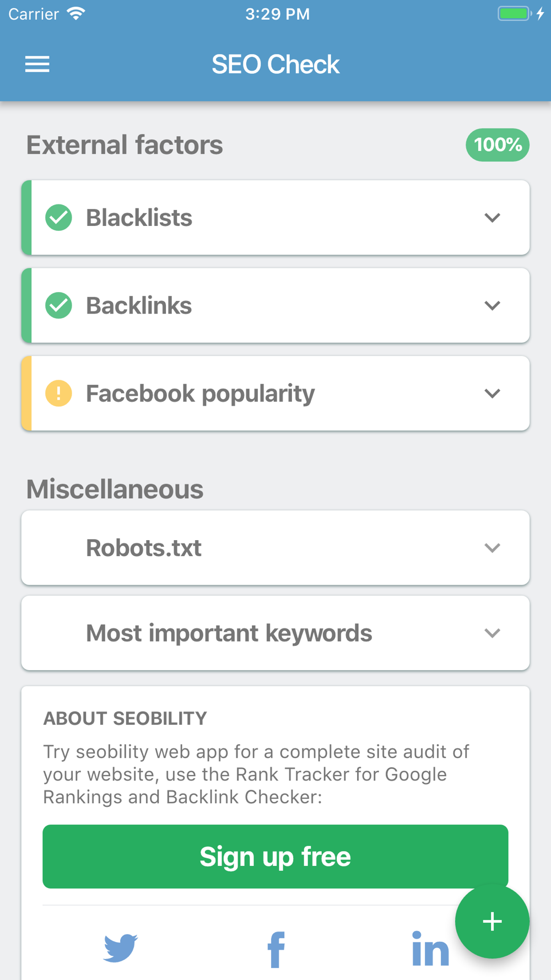The width and height of the screenshot is (551, 980).
Task: Click the 100% score badge
Action: tap(497, 145)
